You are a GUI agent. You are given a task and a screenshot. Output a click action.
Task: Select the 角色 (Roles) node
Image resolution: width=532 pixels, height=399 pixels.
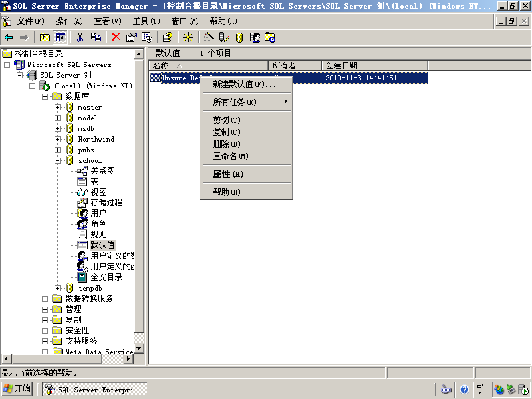point(98,224)
